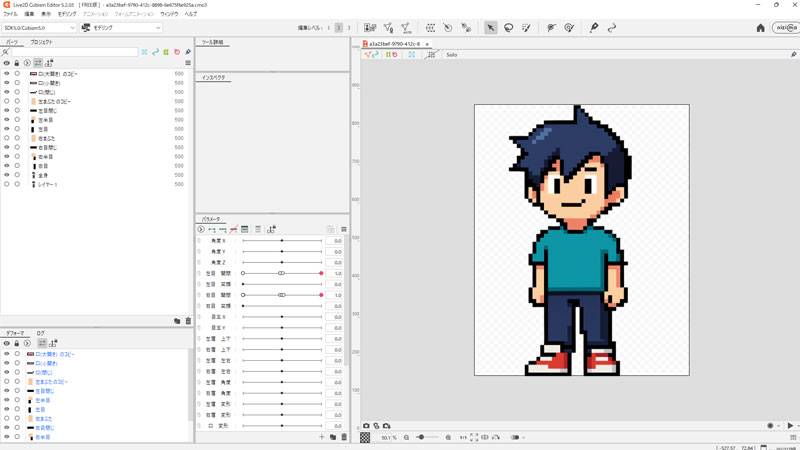Click parts panel new folder icon
Screen dimensions: 800x450
point(177,321)
